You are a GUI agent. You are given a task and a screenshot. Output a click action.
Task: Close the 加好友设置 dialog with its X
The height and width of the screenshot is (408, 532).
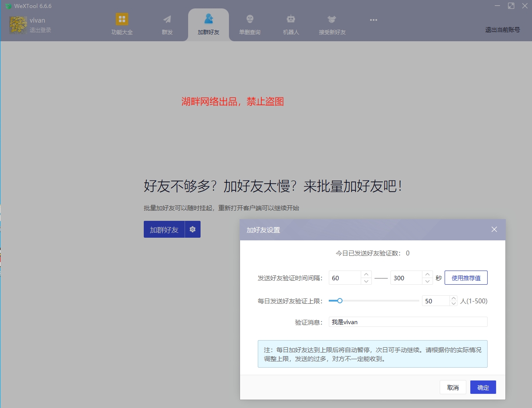point(494,229)
